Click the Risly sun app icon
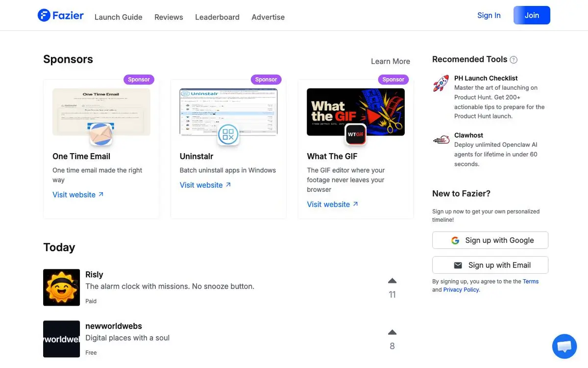 61,288
